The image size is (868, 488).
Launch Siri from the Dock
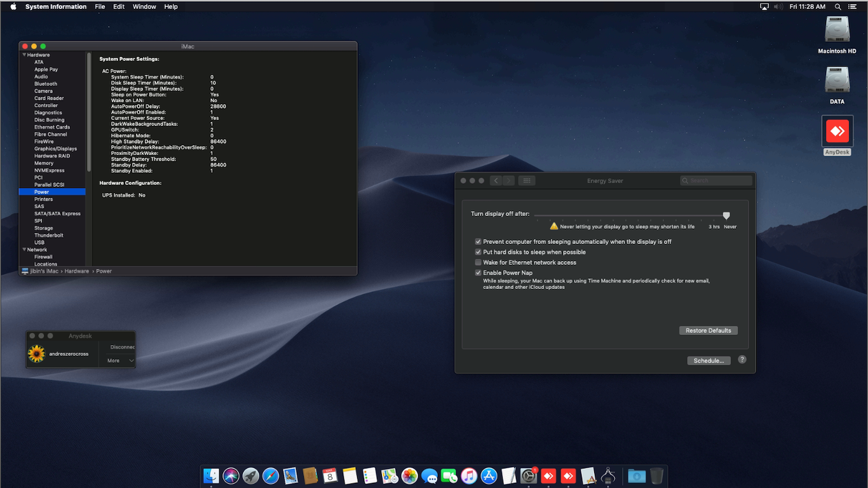pos(231,475)
